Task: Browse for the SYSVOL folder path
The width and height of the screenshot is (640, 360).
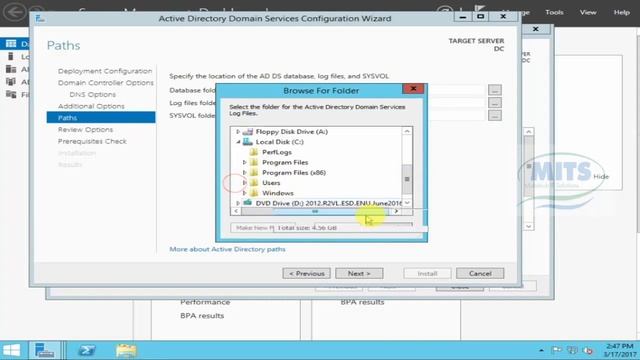Action: click(x=495, y=116)
